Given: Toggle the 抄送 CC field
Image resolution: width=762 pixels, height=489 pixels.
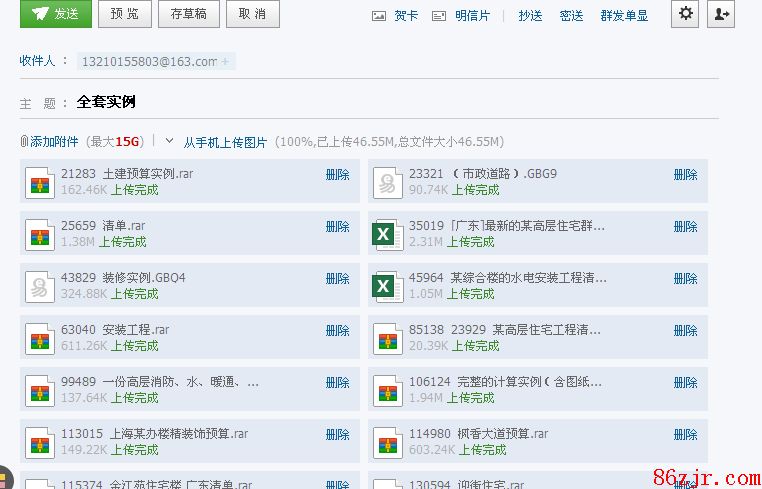Looking at the screenshot, I should tap(530, 16).
